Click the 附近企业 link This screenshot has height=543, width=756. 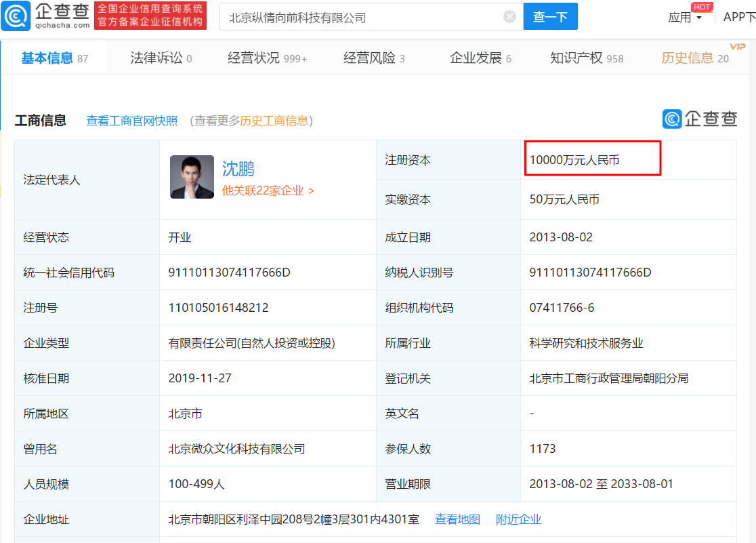point(518,519)
